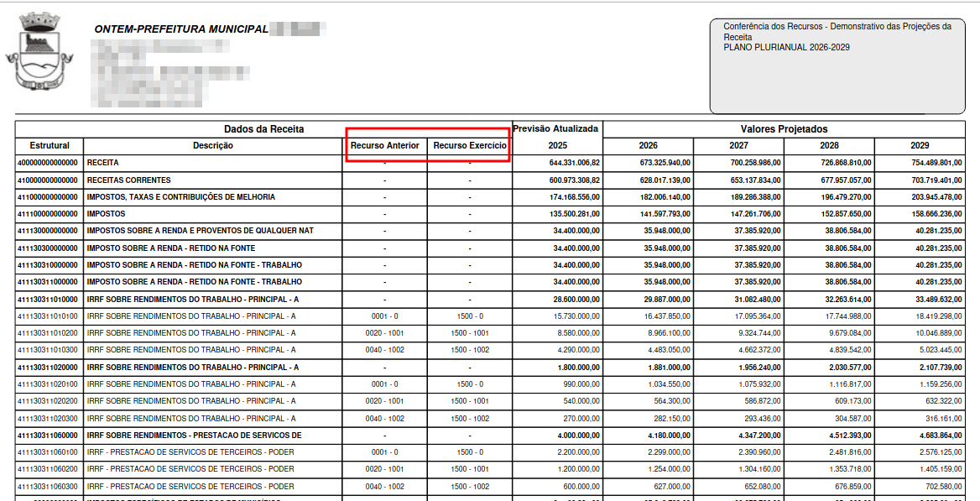The height and width of the screenshot is (501, 980).
Task: Click the Recurso Exercício column header
Action: coord(470,146)
